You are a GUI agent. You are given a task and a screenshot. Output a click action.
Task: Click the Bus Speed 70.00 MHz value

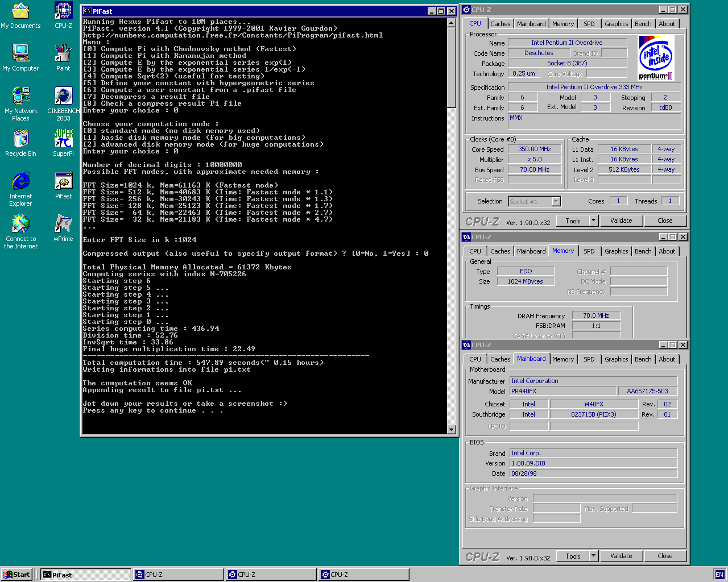click(535, 169)
